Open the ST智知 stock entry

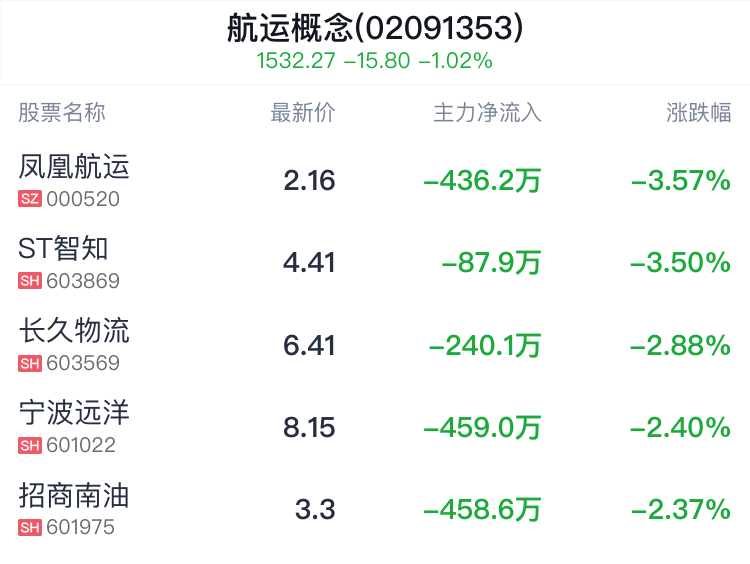[375, 263]
